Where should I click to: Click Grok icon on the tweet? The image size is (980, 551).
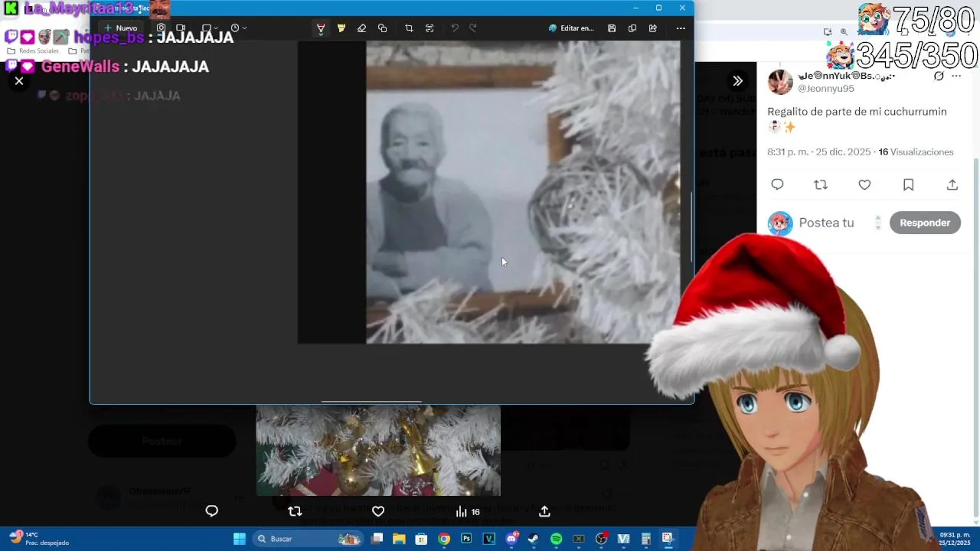click(939, 76)
